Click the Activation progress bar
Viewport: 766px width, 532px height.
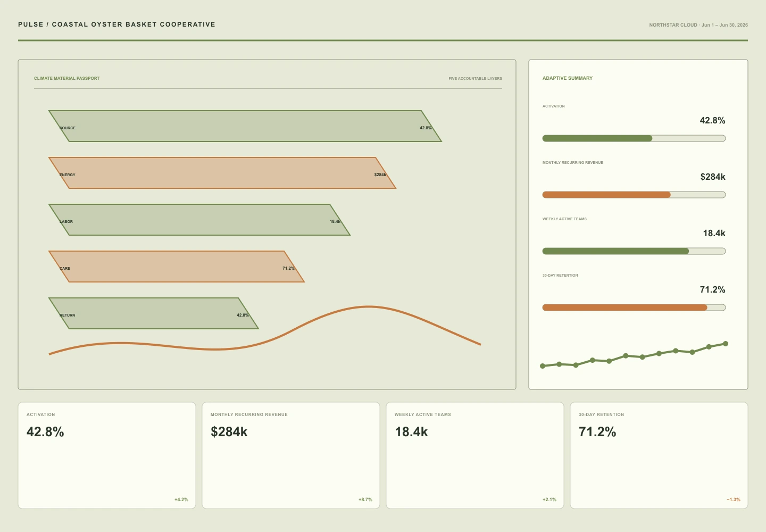[634, 138]
